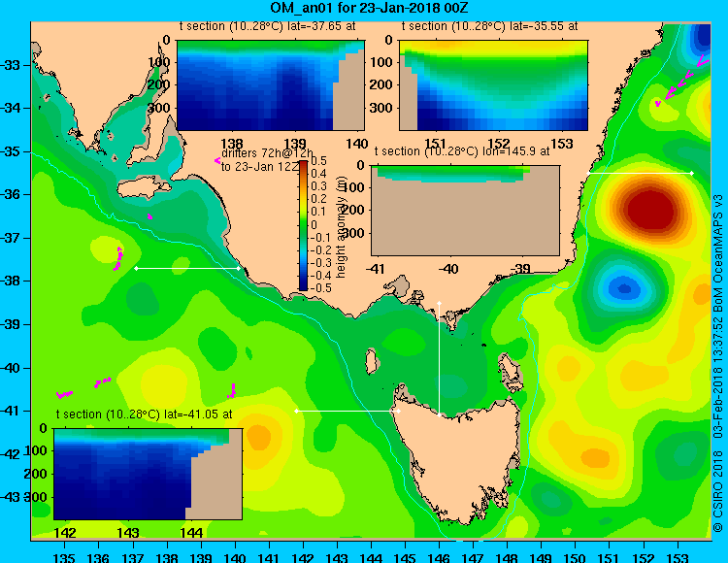Viewport: 728px width, 563px height.
Task: Click Kangaroo Island on the map
Action: (144, 189)
